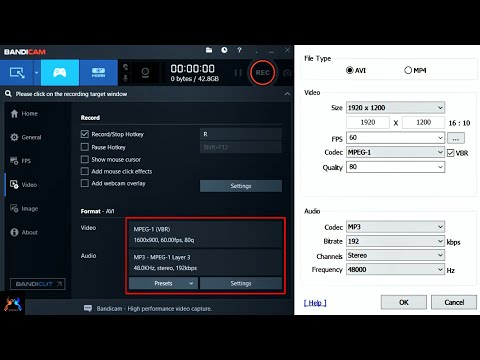
Task: Select the AVI file type radio button
Action: [x=349, y=70]
